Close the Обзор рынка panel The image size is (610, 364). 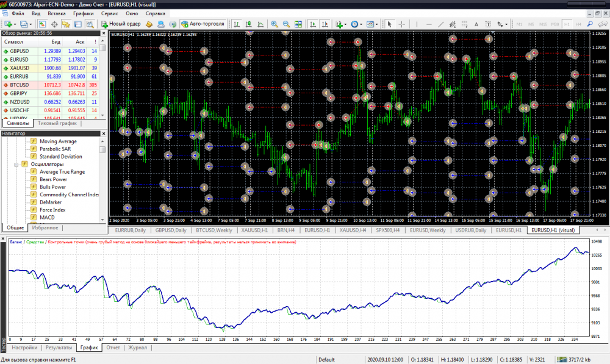104,34
